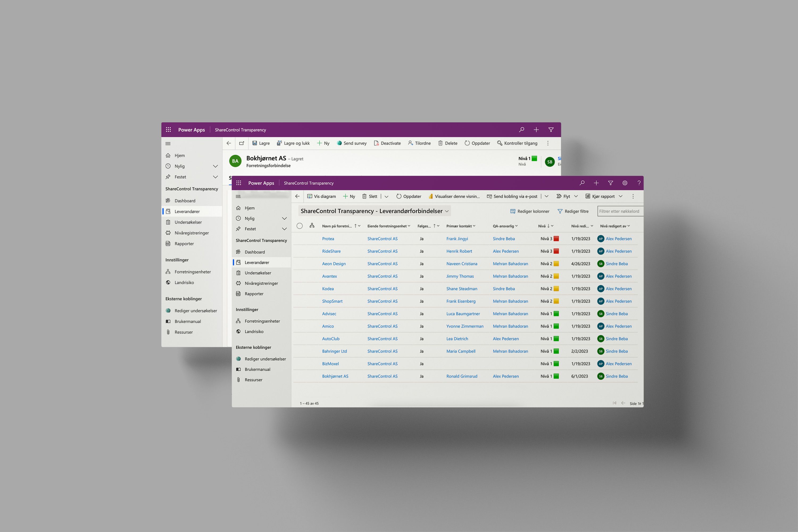Open the app launcher waffle icon in front window

point(239,183)
